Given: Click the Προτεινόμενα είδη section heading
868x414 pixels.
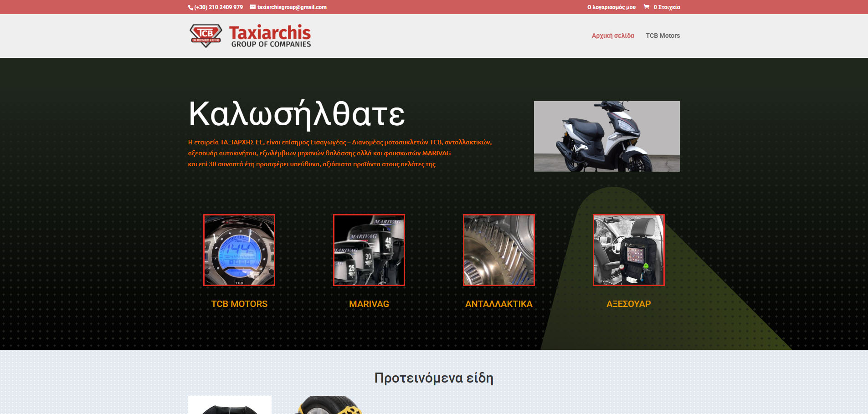Looking at the screenshot, I should coord(434,378).
